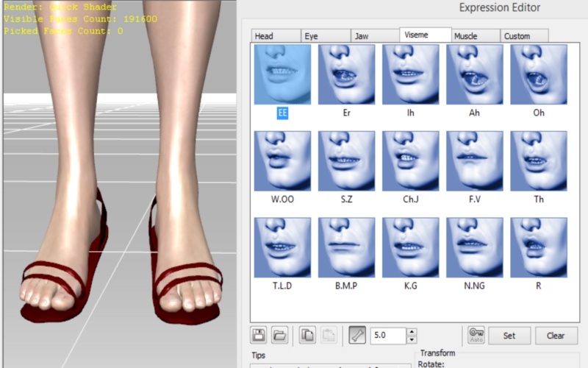The width and height of the screenshot is (588, 368).
Task: Click the Save expression icon
Action: 259,336
